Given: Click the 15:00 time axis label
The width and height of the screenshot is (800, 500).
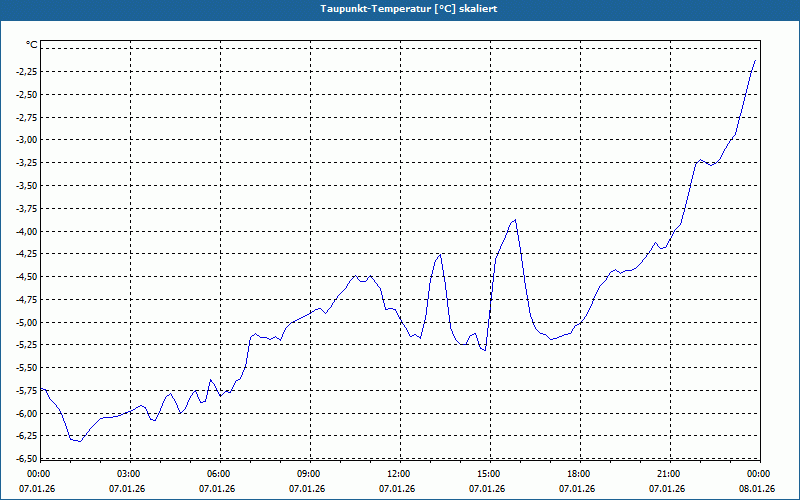Looking at the screenshot, I should (x=490, y=474).
